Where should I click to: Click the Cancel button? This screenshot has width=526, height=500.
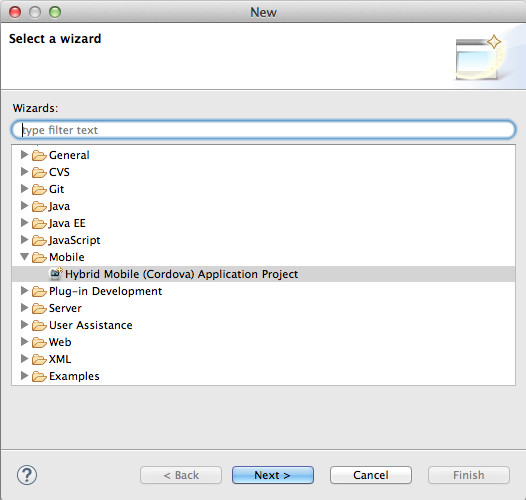371,475
